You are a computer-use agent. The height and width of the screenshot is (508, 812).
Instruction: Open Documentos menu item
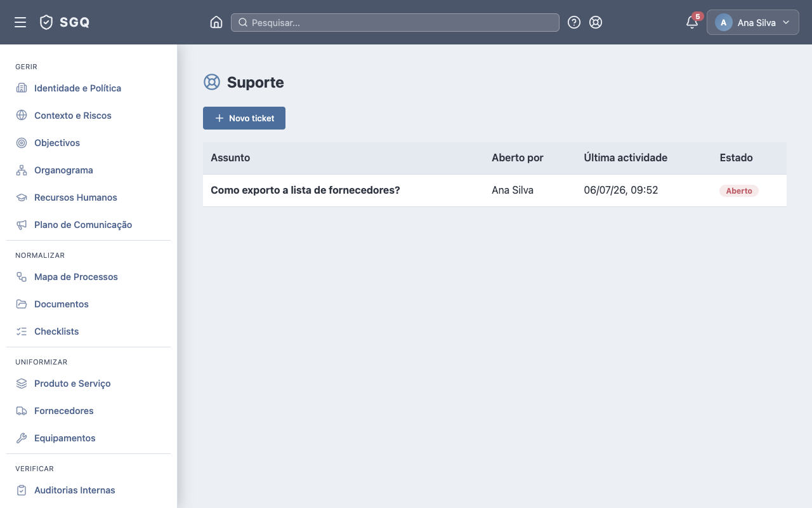coord(89,304)
